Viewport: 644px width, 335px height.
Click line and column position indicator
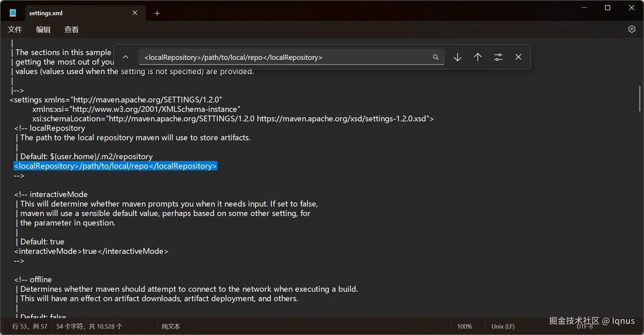tap(30, 327)
